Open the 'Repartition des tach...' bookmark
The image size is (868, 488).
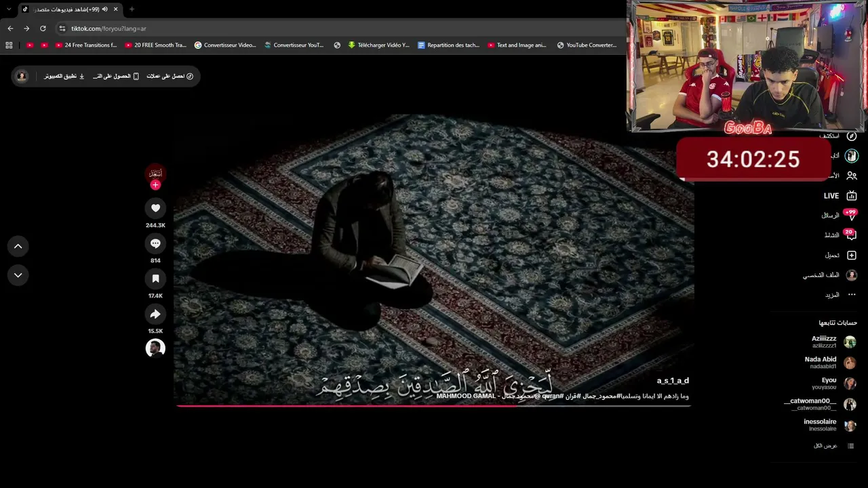(448, 45)
